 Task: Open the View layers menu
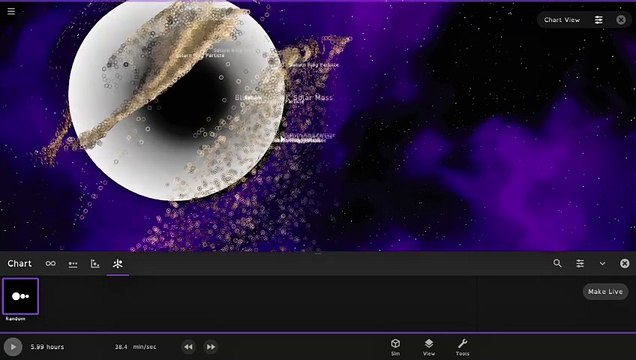(429, 347)
